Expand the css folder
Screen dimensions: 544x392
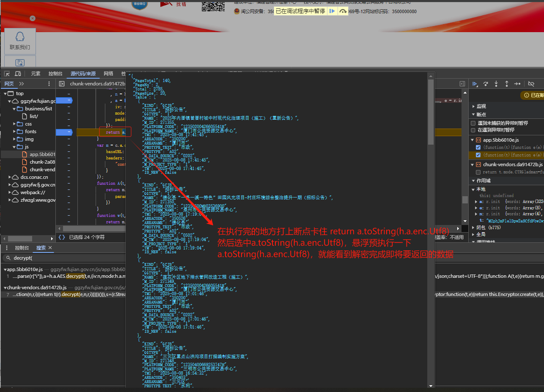click(x=15, y=124)
